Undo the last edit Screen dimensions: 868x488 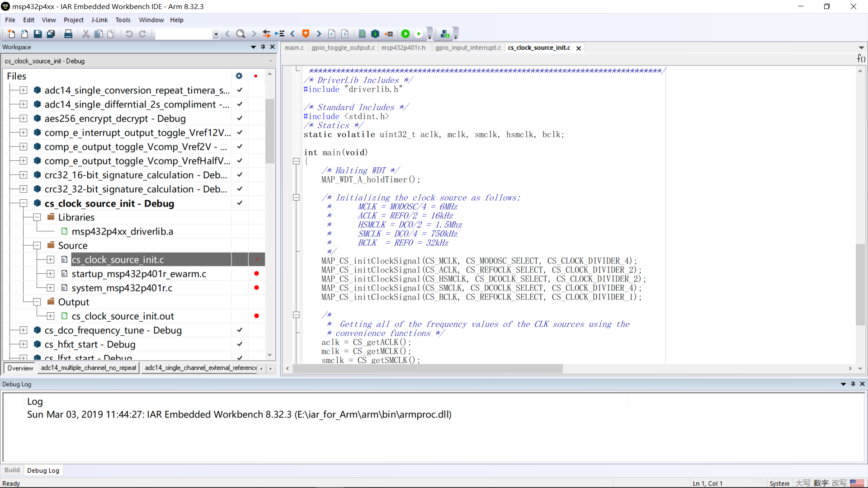129,34
